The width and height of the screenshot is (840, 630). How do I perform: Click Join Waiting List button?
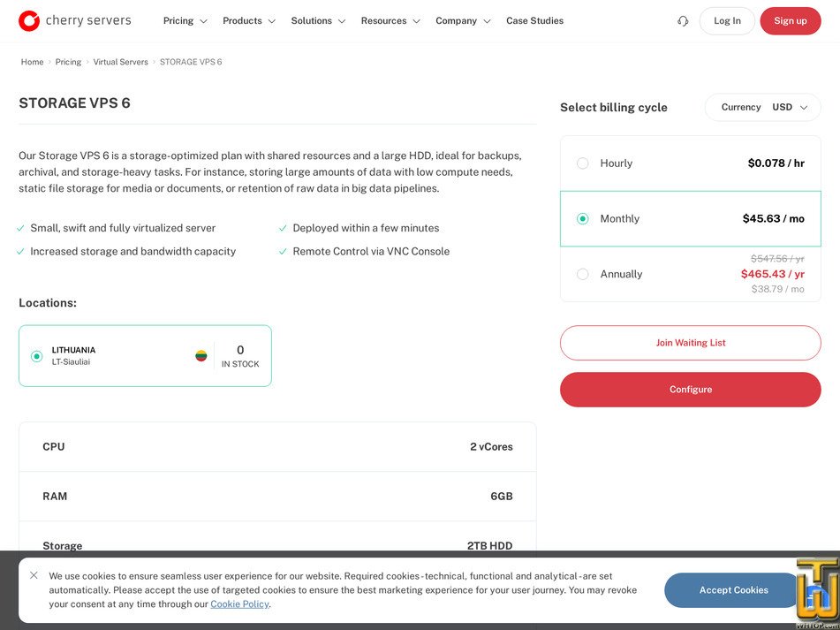(691, 343)
